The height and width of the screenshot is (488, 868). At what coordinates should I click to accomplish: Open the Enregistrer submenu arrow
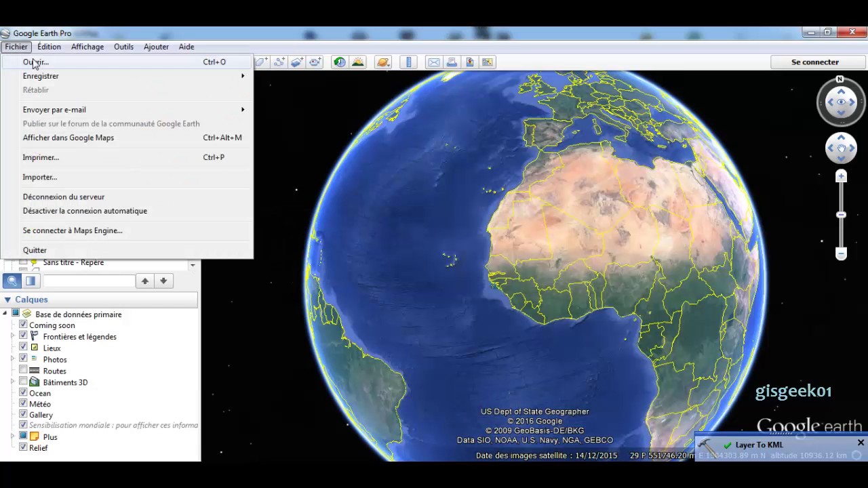243,76
